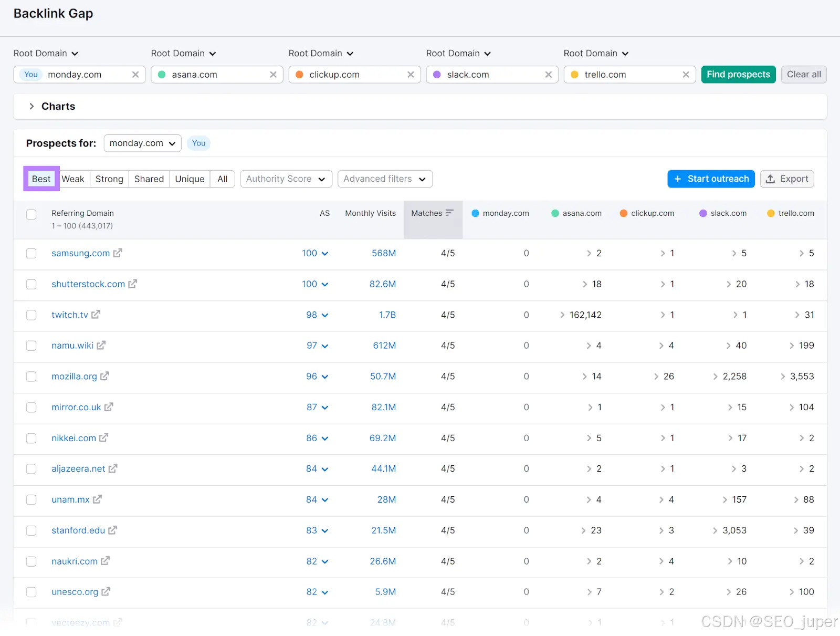
Task: Clear the clickup.com domain using X
Action: click(x=411, y=75)
